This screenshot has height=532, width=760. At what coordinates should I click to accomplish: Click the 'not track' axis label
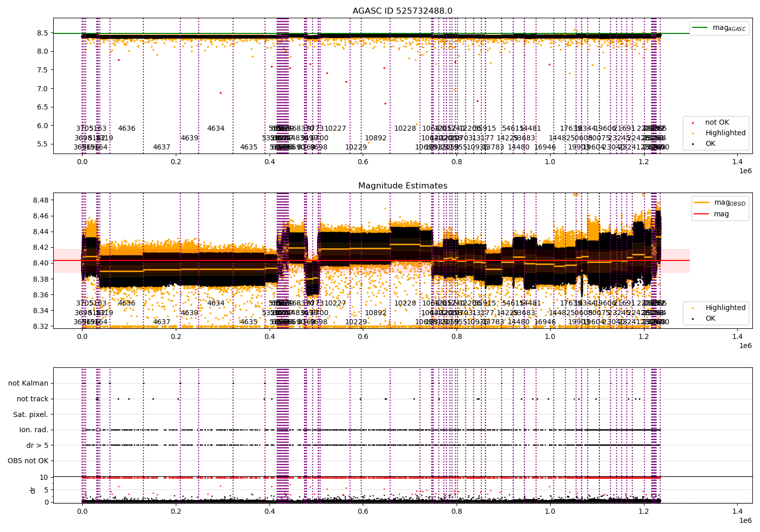click(32, 399)
